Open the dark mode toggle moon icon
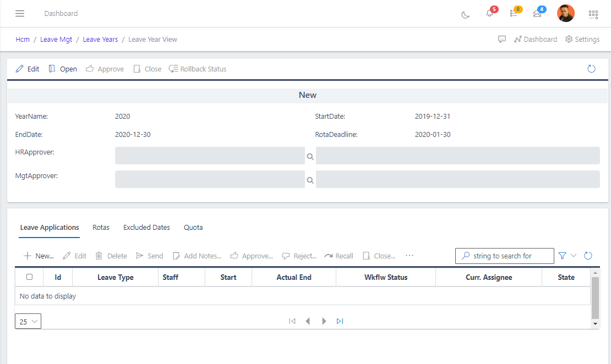This screenshot has width=611, height=364. click(x=465, y=15)
